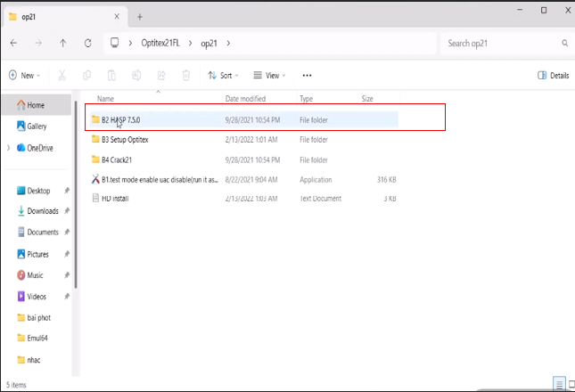575x392 pixels.
Task: Add a new tab with plus button
Action: (140, 16)
